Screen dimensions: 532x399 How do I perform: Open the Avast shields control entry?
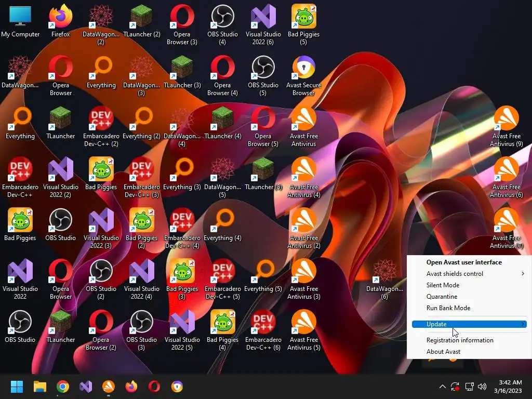(469, 274)
